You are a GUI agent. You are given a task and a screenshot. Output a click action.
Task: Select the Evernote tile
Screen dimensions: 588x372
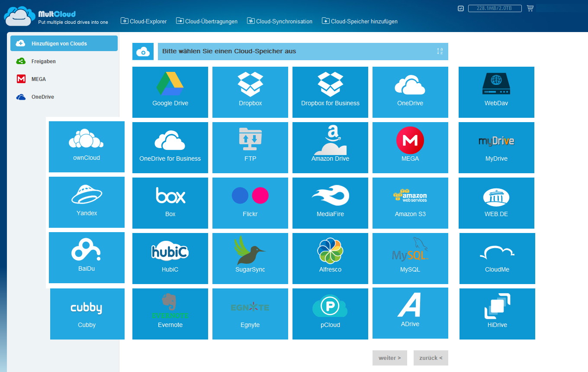(x=170, y=314)
